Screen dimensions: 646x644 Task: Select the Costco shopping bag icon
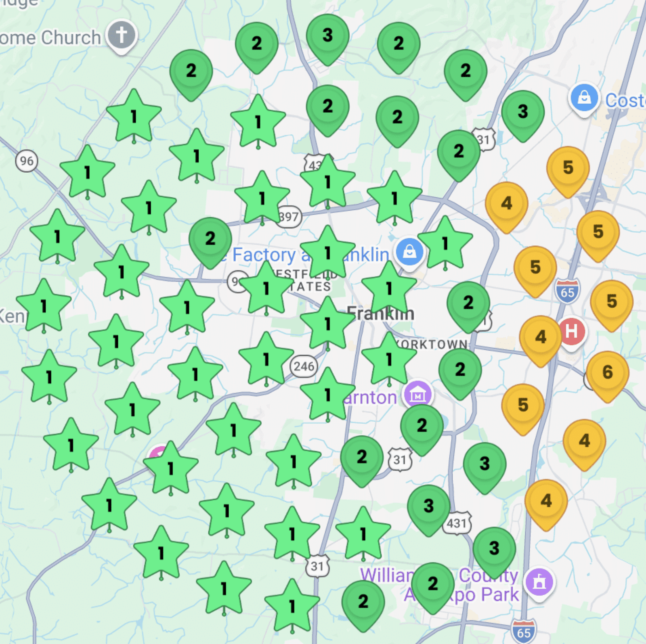pyautogui.click(x=584, y=98)
